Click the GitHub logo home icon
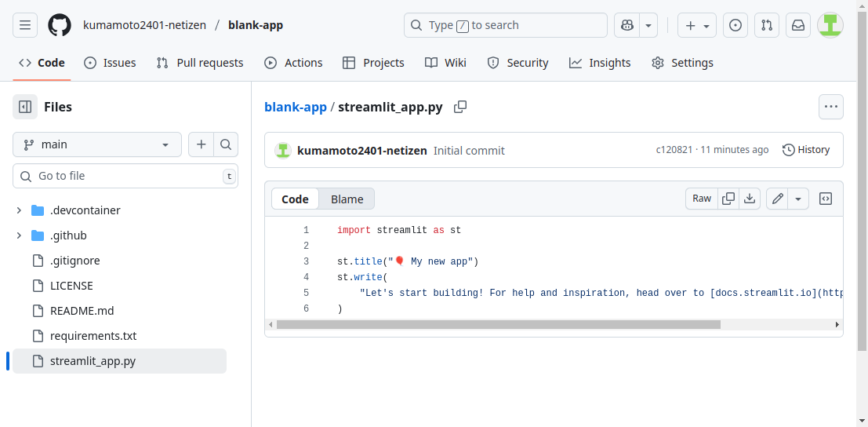Screen dimensions: 868x427 pyautogui.click(x=60, y=25)
